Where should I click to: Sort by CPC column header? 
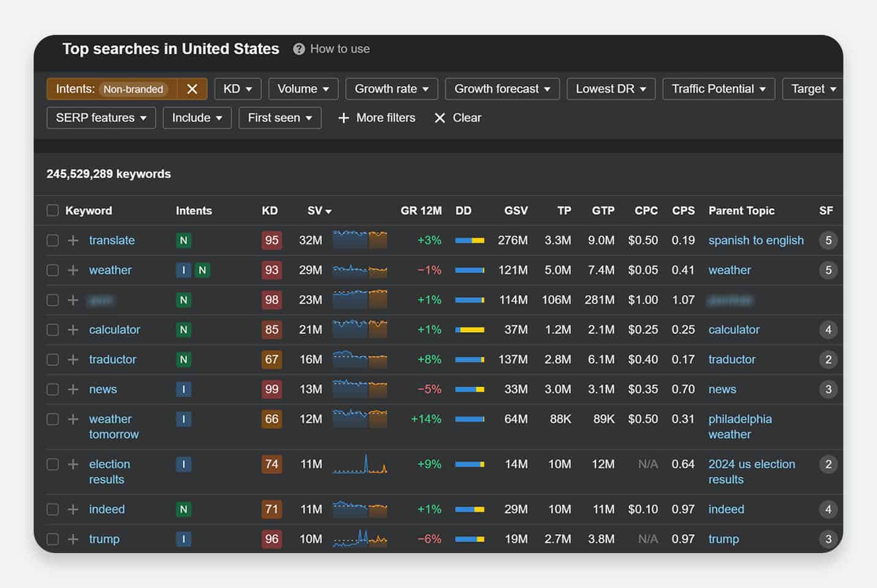tap(646, 211)
